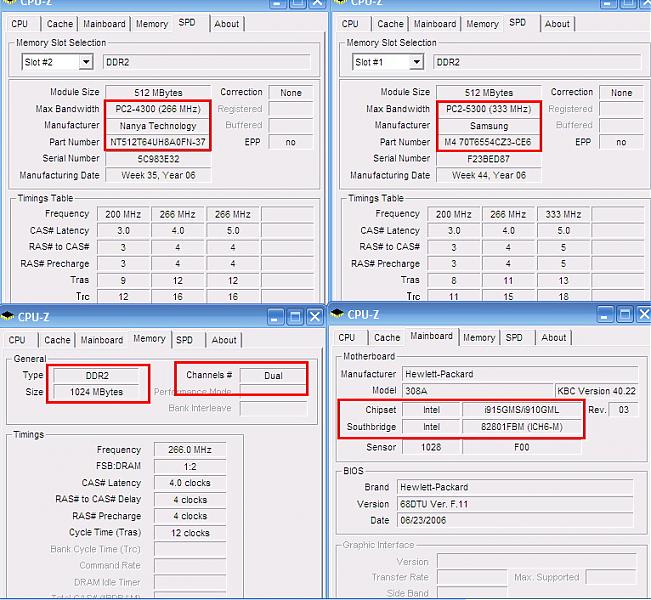
Task: Click the i915GMS/i910GML chipset field
Action: (521, 410)
